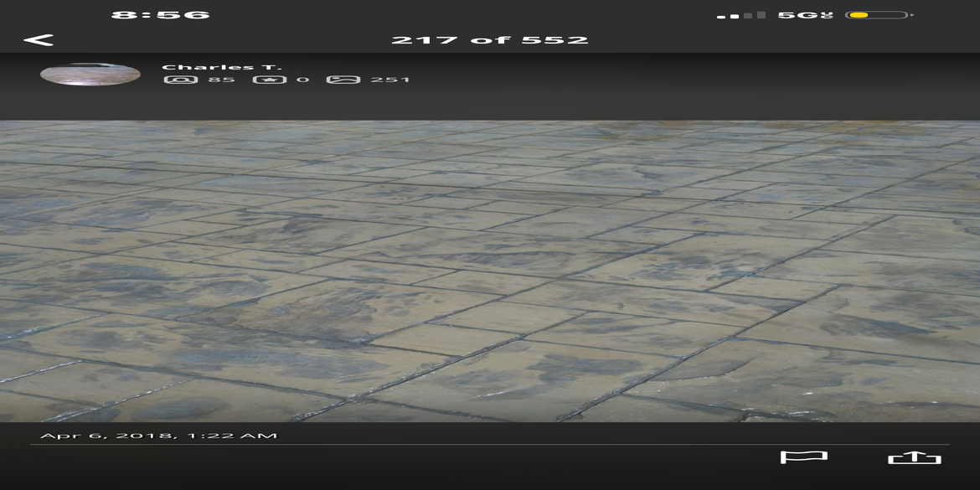This screenshot has width=980, height=490.
Task: Open the share icon at bottom right
Action: [915, 457]
